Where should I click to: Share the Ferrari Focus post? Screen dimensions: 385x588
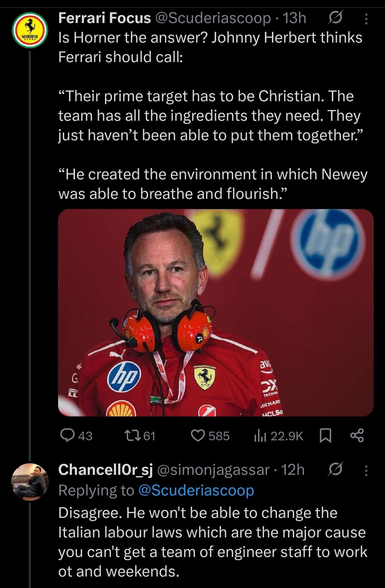pyautogui.click(x=357, y=436)
